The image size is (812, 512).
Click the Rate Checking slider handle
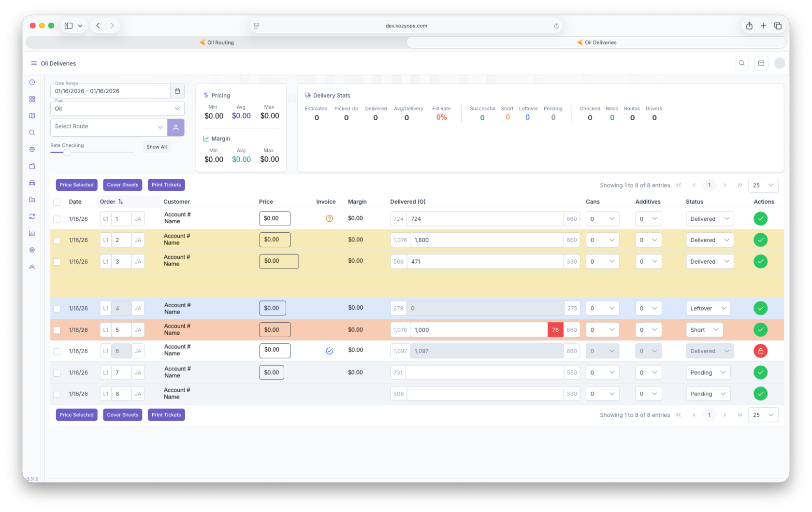coord(67,153)
